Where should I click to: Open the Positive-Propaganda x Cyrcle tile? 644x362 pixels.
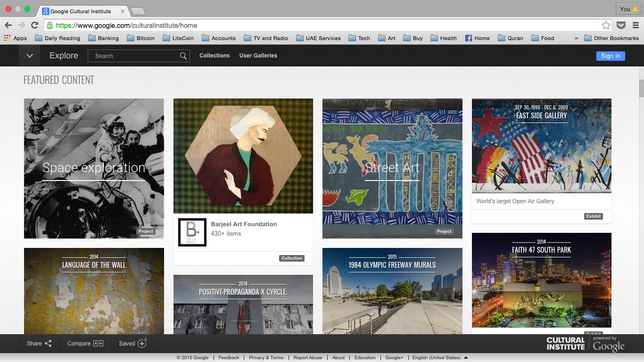[x=243, y=304]
